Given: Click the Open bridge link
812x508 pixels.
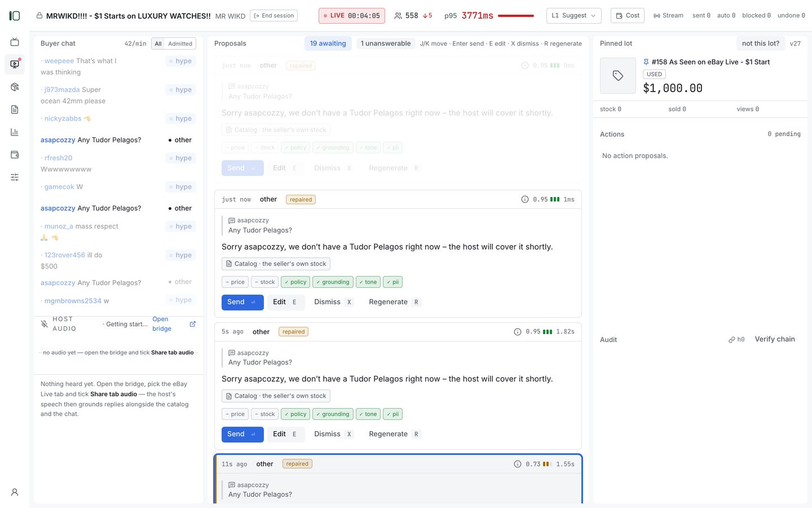Looking at the screenshot, I should click(x=162, y=324).
